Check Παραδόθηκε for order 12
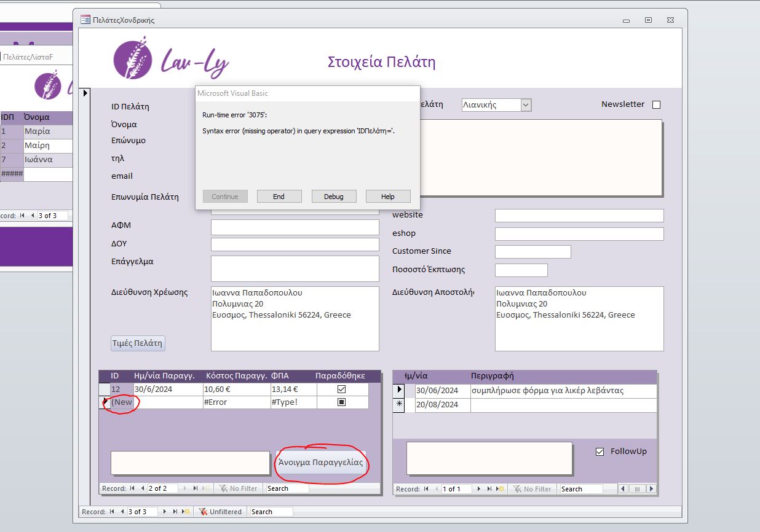 (x=342, y=389)
